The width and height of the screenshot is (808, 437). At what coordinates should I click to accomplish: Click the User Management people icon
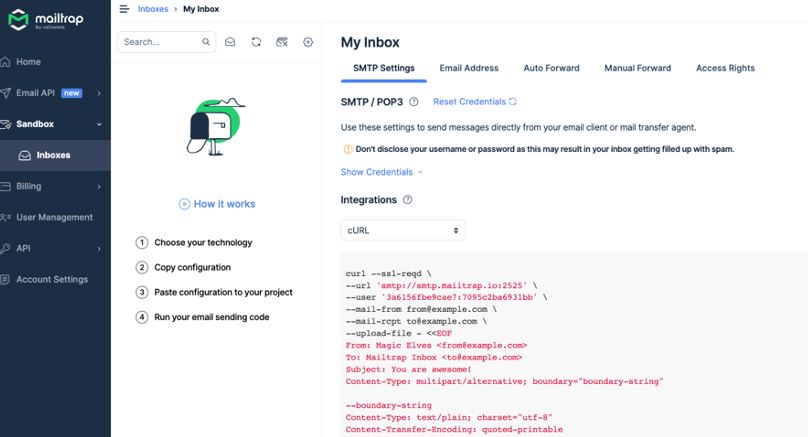[5, 217]
